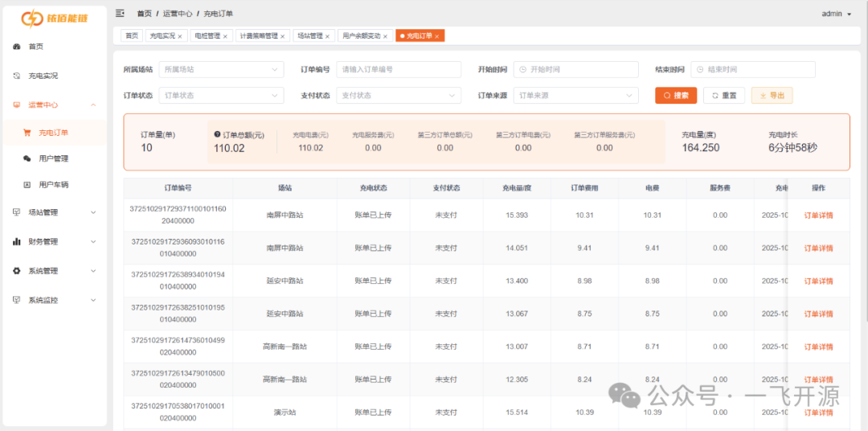Click the 订单编号 input field

[x=398, y=70]
